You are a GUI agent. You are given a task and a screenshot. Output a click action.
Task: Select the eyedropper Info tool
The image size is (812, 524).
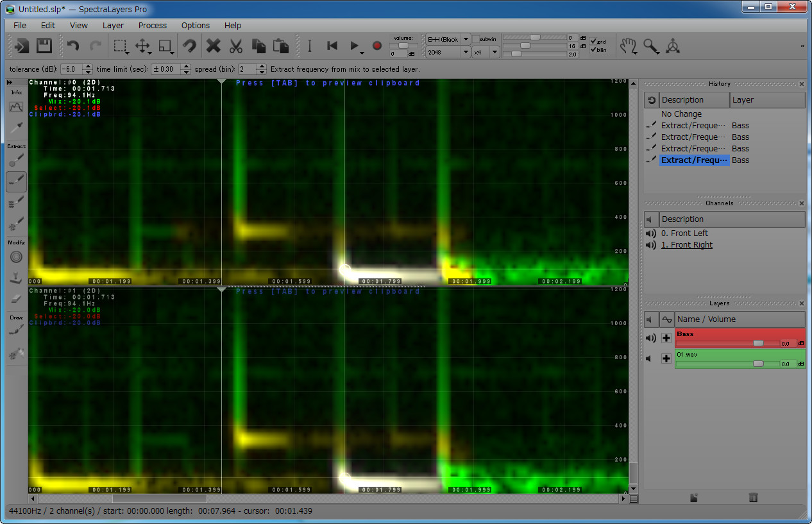click(16, 129)
